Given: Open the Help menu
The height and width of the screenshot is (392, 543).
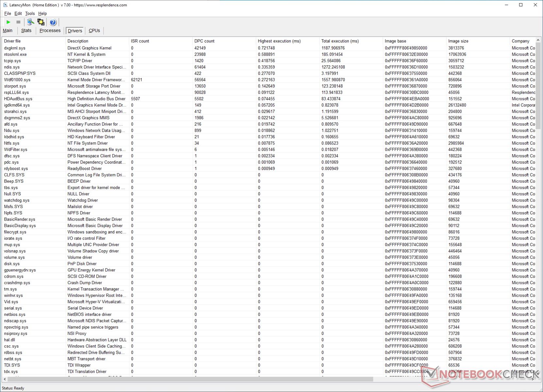Looking at the screenshot, I should tap(42, 13).
